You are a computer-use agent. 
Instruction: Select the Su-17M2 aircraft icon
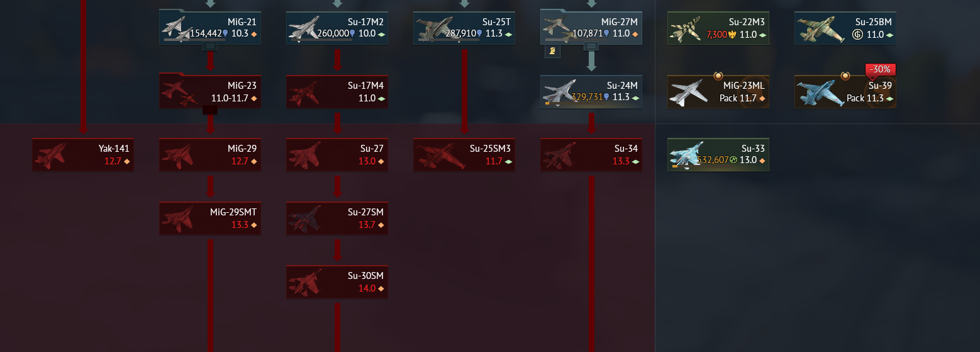click(305, 29)
